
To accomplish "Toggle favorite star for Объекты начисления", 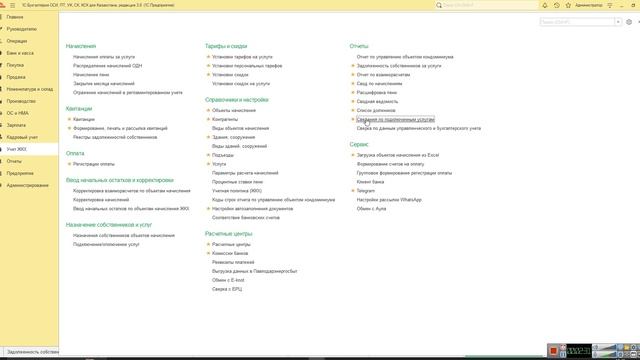I will point(209,110).
